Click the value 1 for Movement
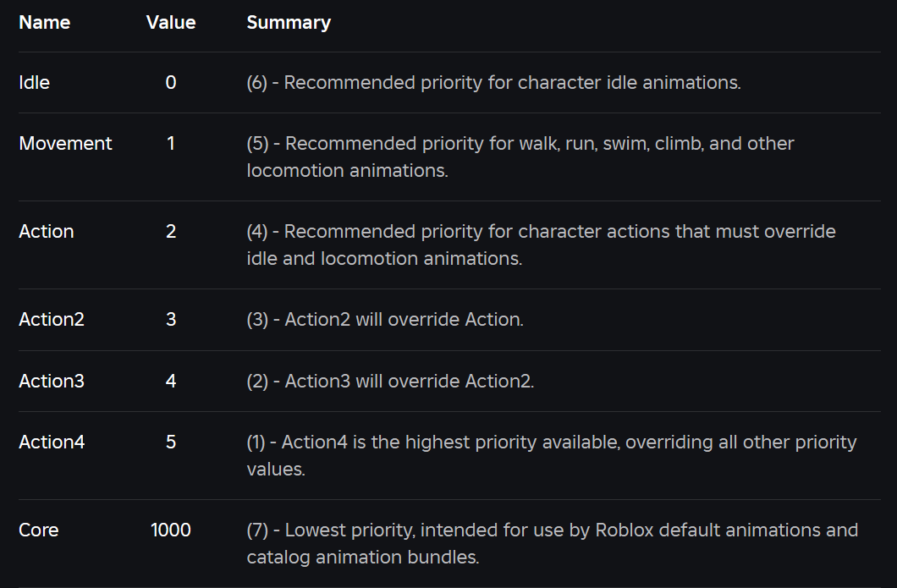Viewport: 897px width, 588px height. (171, 143)
